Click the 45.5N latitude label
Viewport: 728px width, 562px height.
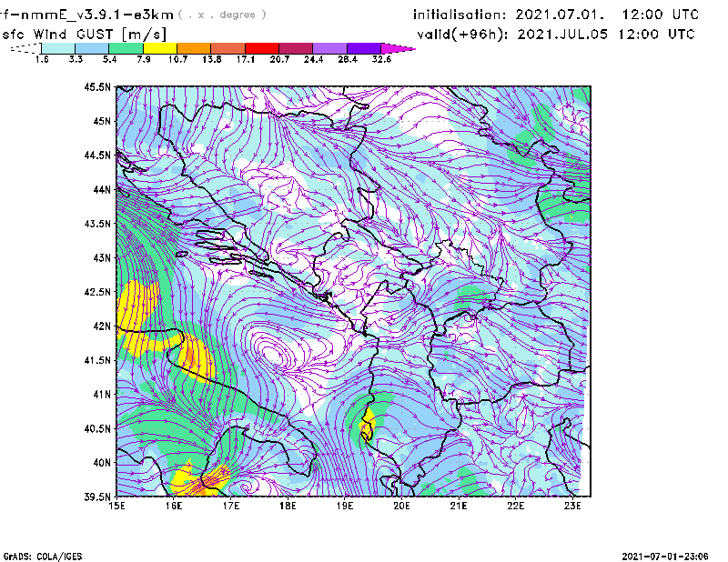(x=97, y=86)
